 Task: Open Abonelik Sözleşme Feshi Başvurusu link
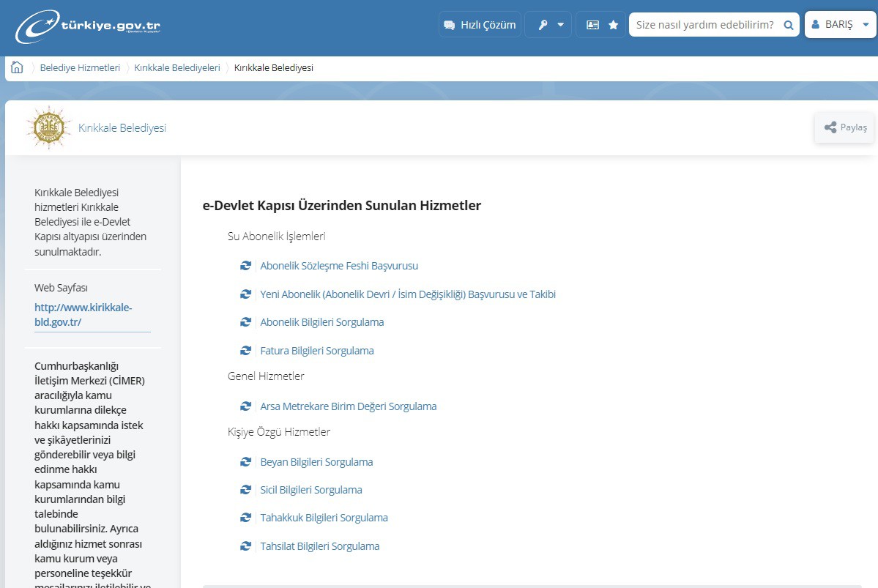click(339, 266)
